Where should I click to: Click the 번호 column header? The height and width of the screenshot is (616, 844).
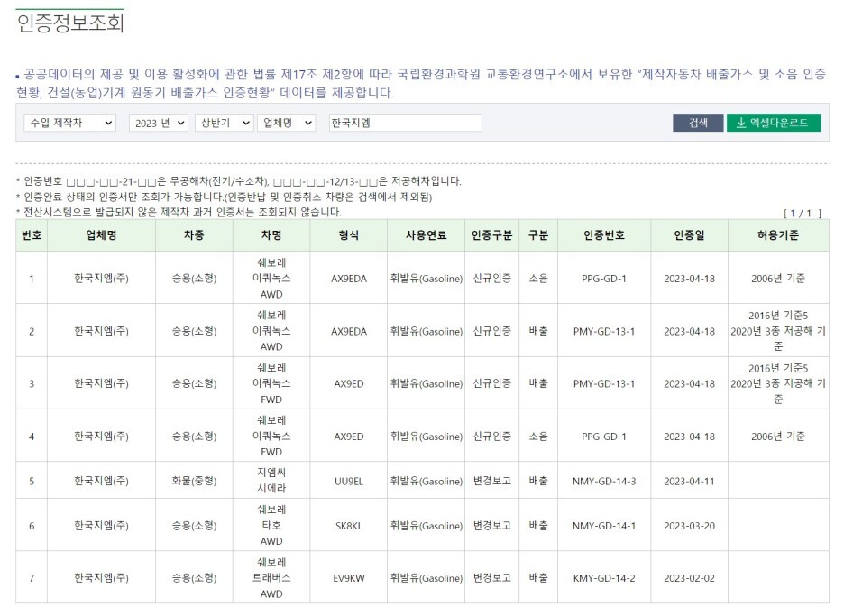coord(32,235)
